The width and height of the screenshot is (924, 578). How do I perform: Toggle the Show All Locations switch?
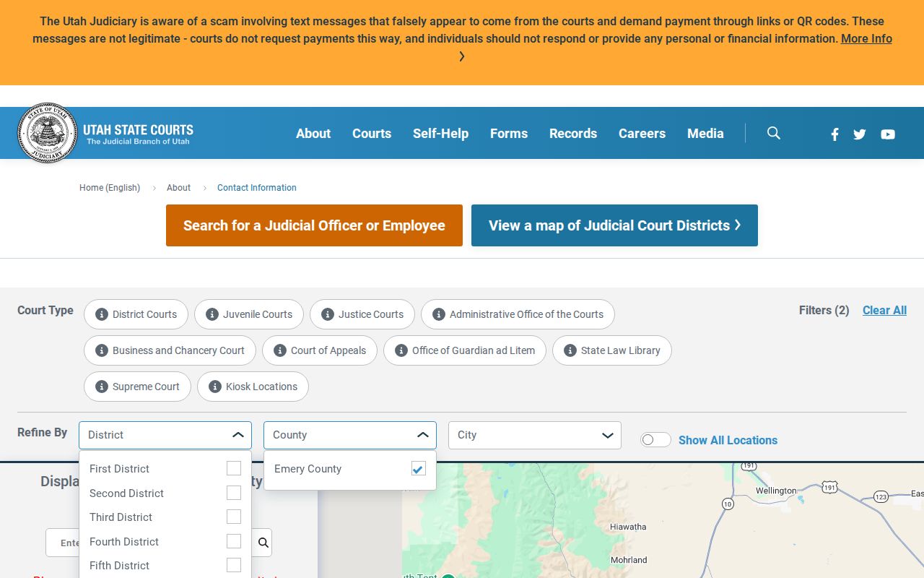pyautogui.click(x=655, y=440)
